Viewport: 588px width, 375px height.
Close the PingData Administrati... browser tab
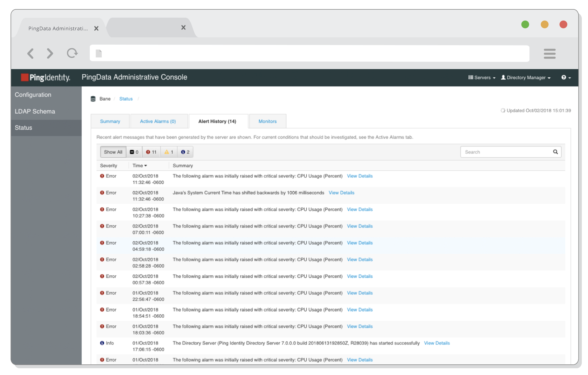(96, 29)
